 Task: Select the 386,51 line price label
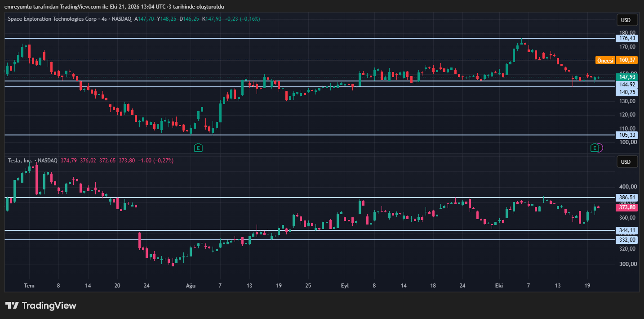click(627, 198)
